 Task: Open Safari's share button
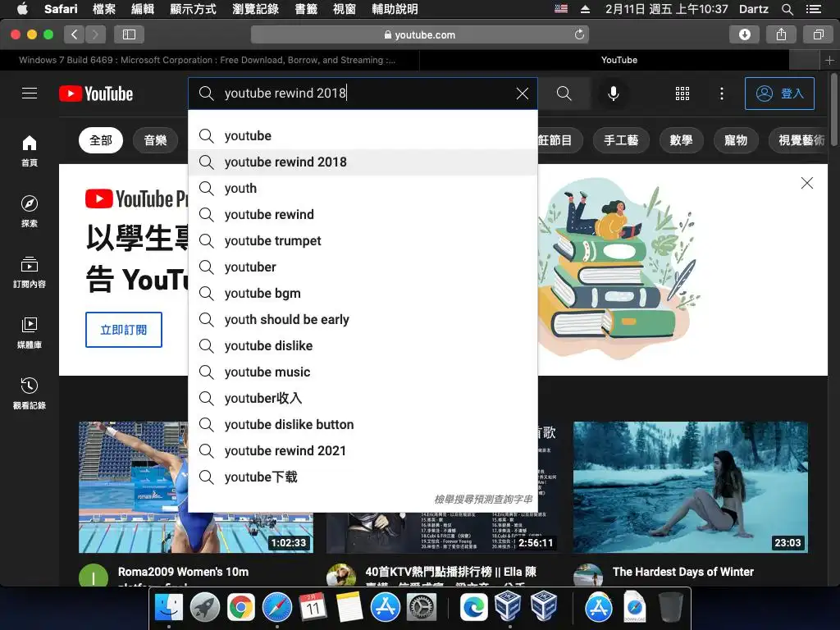pos(781,34)
